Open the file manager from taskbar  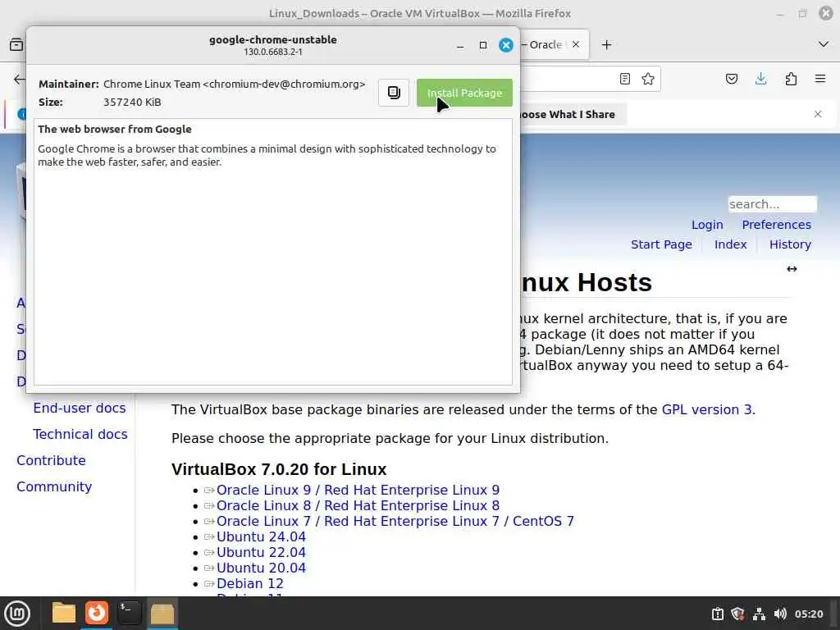(x=64, y=614)
